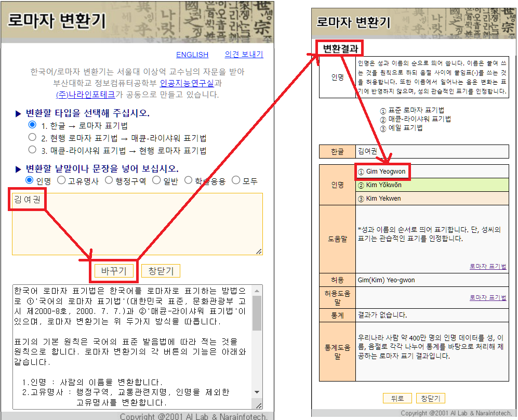This screenshot has width=518, height=420.
Task: Select the "학술응용" radio button
Action: [187, 180]
